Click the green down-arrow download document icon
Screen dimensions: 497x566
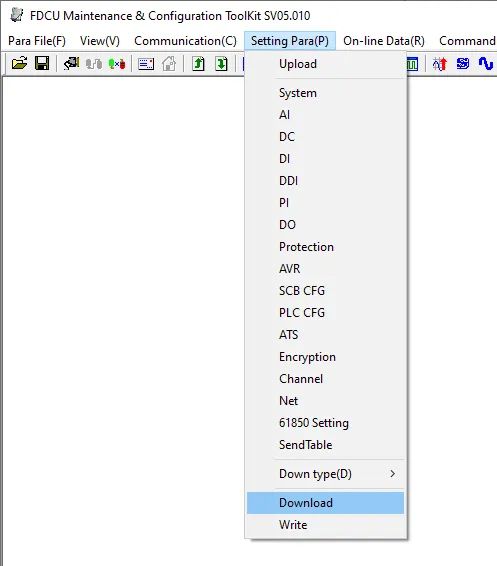tap(221, 64)
